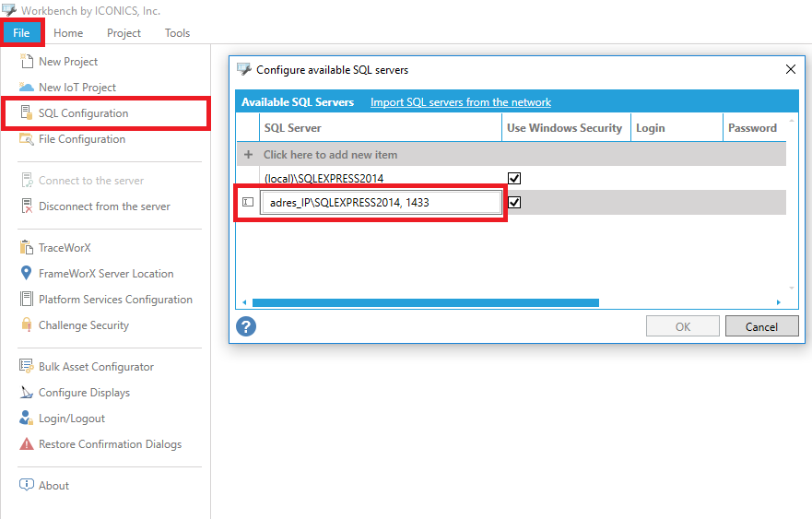Click the File Configuration folder icon
812x519 pixels.
[x=27, y=139]
